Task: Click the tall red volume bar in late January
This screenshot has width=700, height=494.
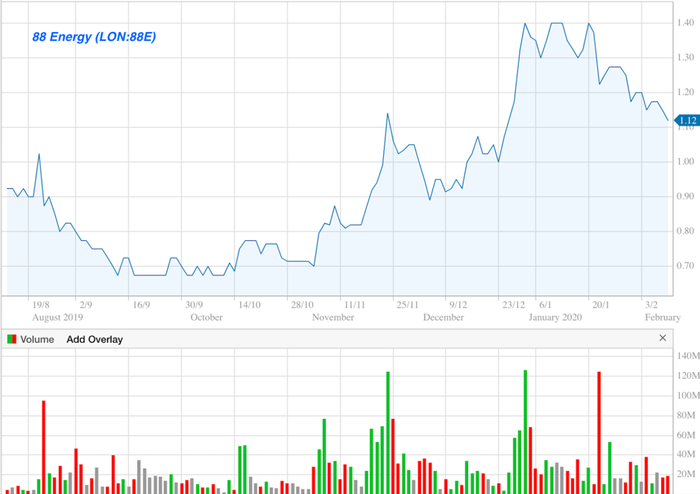Action: [599, 433]
